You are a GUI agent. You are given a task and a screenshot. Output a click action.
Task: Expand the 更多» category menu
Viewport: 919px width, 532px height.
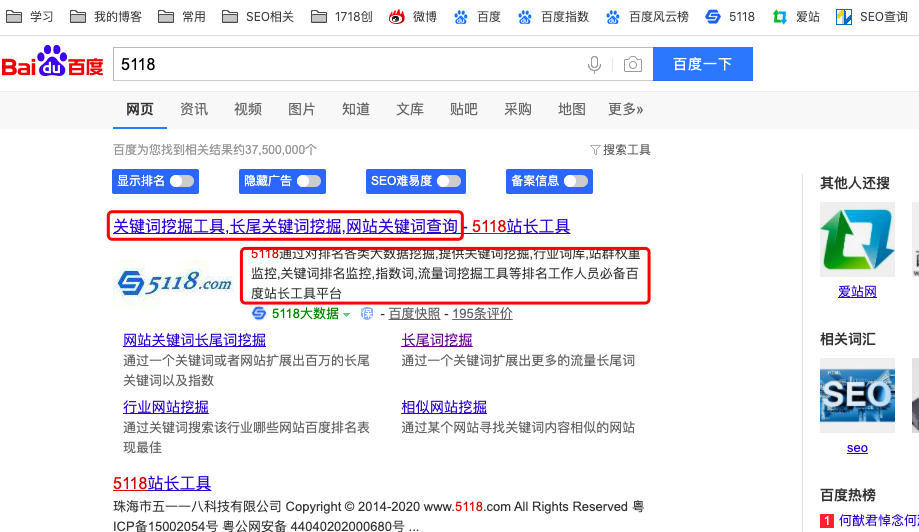click(625, 109)
